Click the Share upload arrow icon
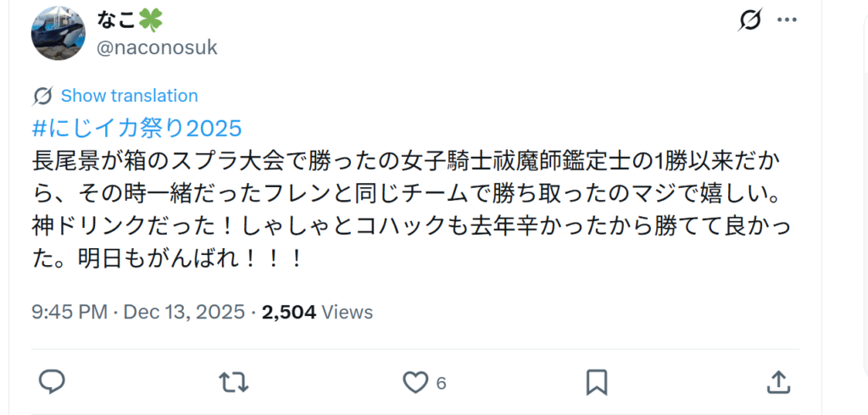Viewport: 868px width, 415px height. 777,381
